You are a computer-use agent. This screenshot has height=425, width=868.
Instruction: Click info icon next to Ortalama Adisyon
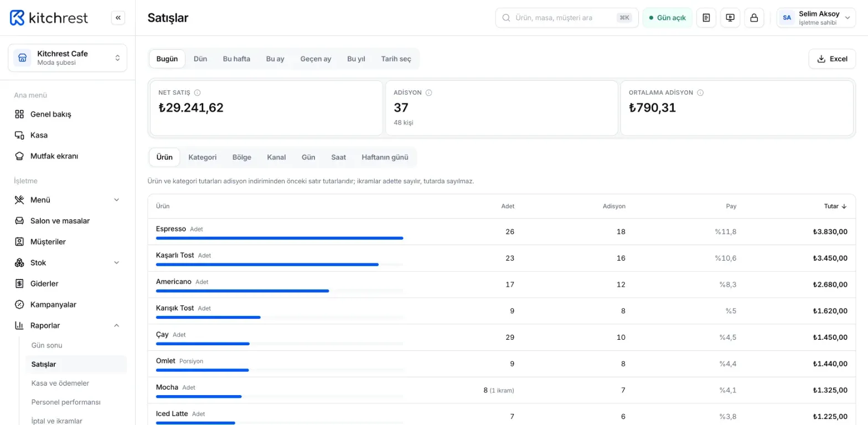(x=700, y=93)
